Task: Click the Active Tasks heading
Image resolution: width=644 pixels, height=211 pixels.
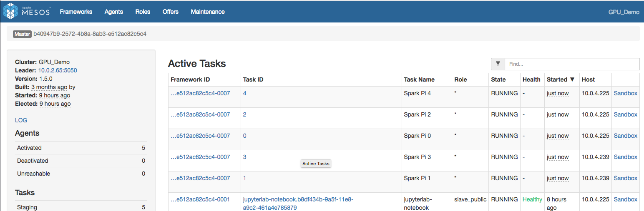Action: point(197,64)
